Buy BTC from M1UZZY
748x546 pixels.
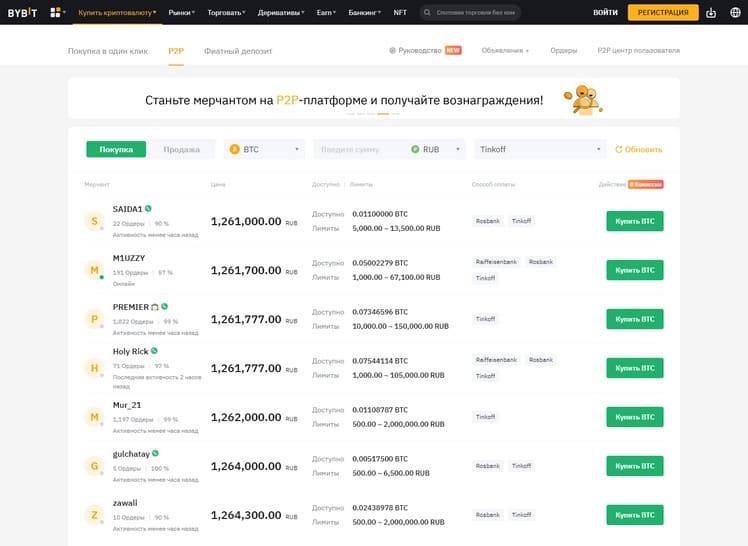[x=634, y=270]
